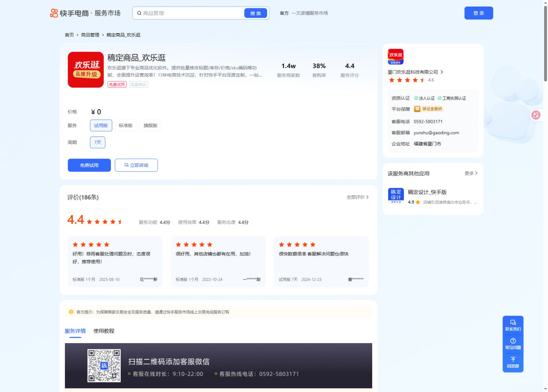Click the pink translate floating icon
Image resolution: width=548 pixels, height=392 pixels.
point(536,115)
